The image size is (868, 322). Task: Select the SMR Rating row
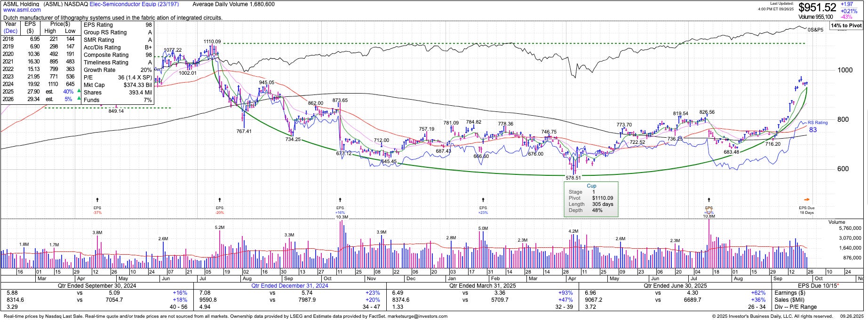(x=118, y=40)
